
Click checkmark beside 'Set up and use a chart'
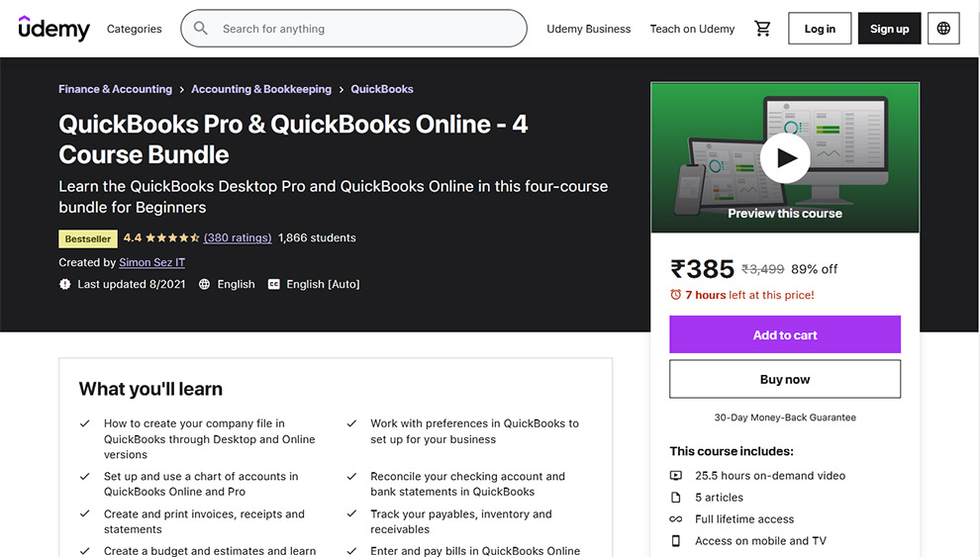(x=85, y=477)
